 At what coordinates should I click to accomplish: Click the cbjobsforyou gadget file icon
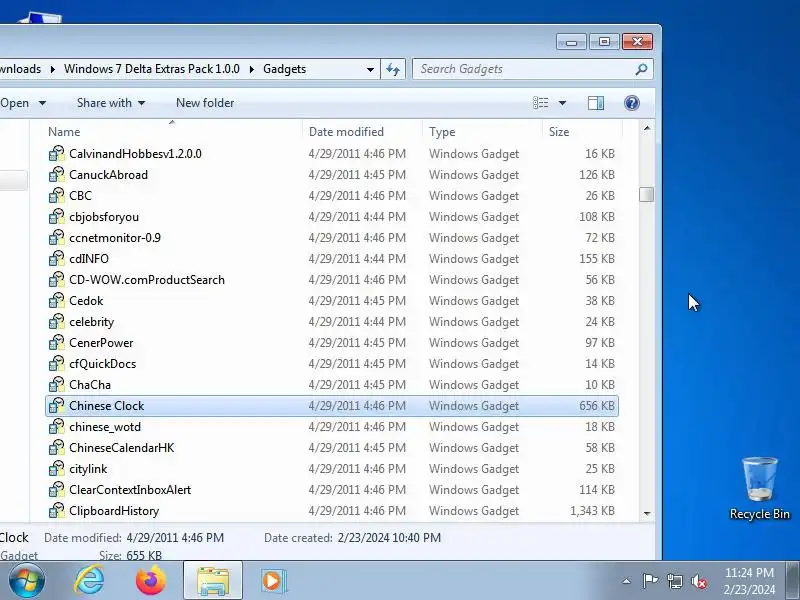[57, 217]
